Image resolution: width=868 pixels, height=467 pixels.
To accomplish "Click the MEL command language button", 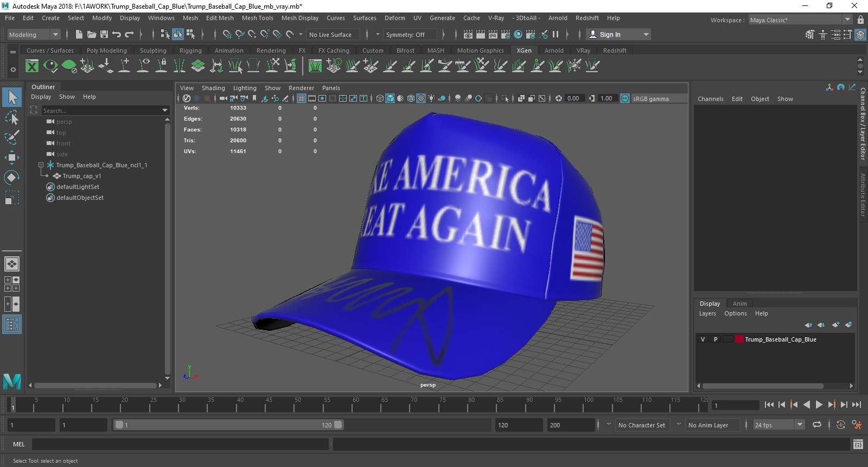I will [x=19, y=444].
